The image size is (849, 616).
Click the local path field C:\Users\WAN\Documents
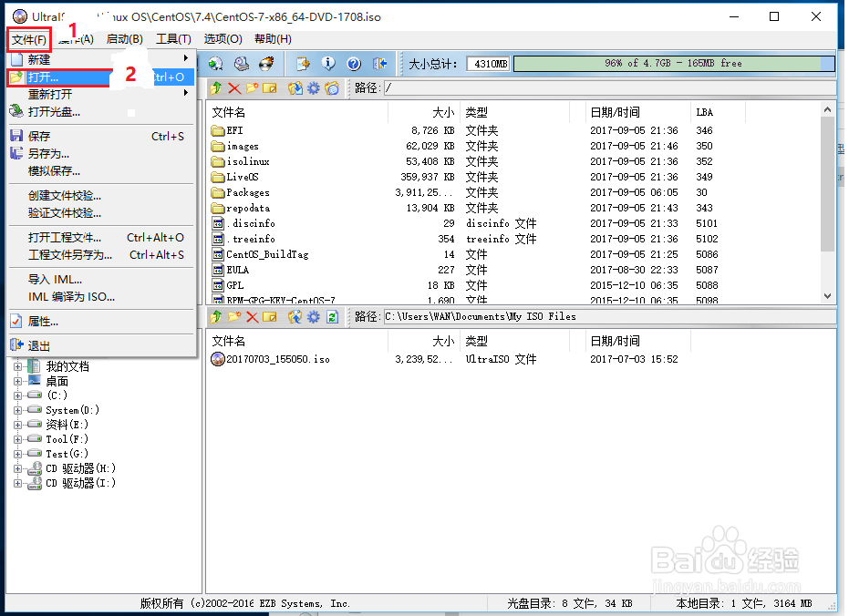tap(610, 317)
